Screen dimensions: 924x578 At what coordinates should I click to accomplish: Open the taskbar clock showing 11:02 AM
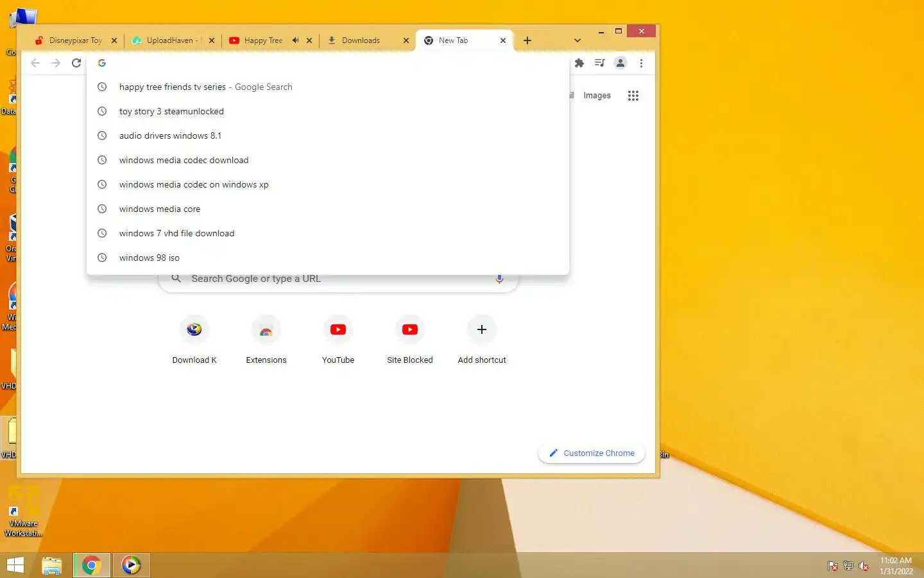(896, 566)
